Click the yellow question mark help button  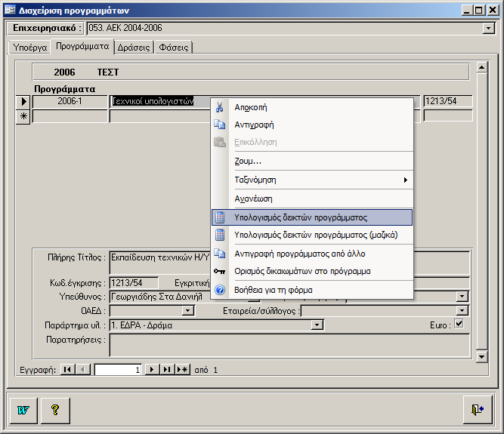[54, 409]
